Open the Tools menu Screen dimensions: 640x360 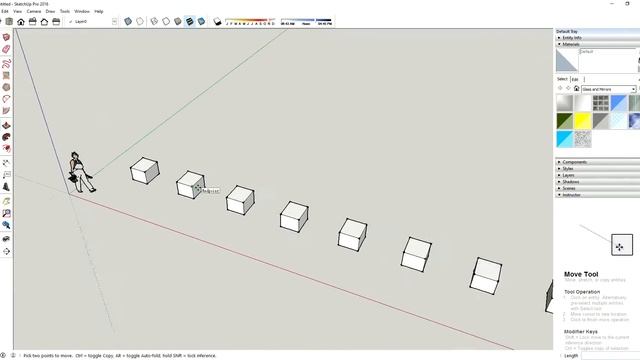coord(65,11)
